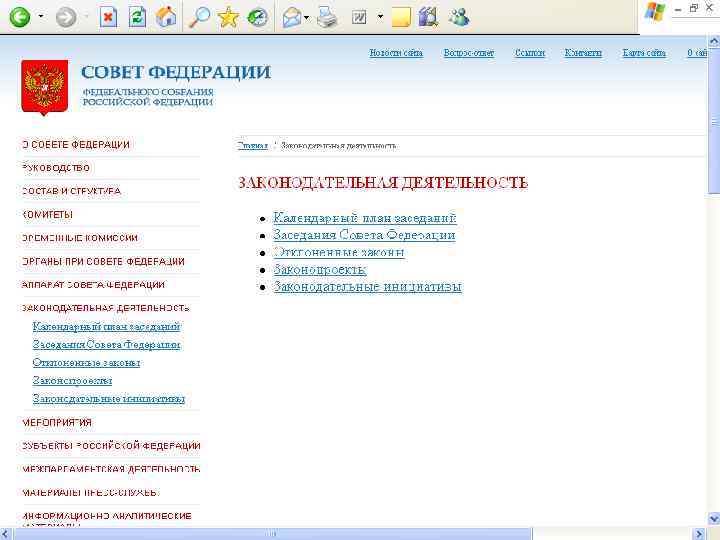Open 'Комитеты' in left menu

pos(47,214)
